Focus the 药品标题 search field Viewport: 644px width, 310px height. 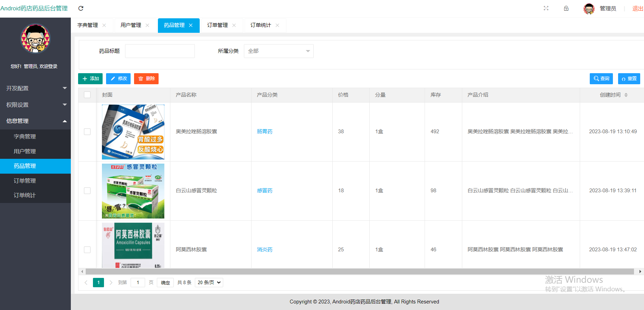160,51
